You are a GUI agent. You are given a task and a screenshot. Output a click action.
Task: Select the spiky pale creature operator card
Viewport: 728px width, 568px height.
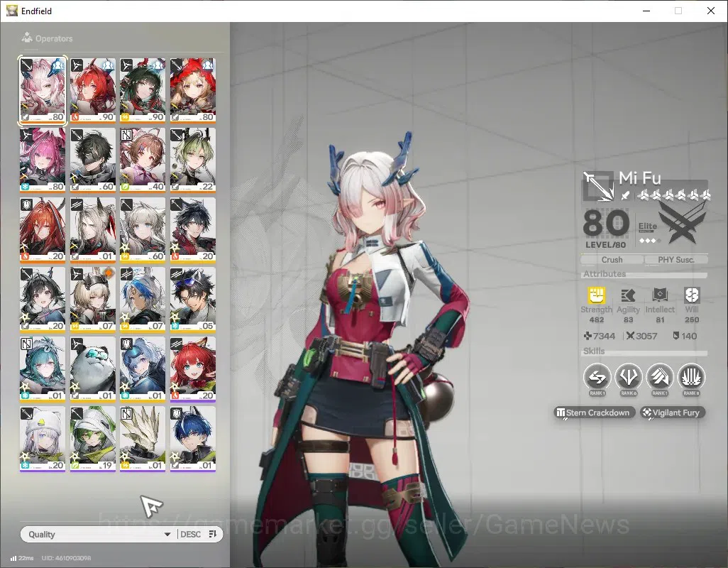143,439
